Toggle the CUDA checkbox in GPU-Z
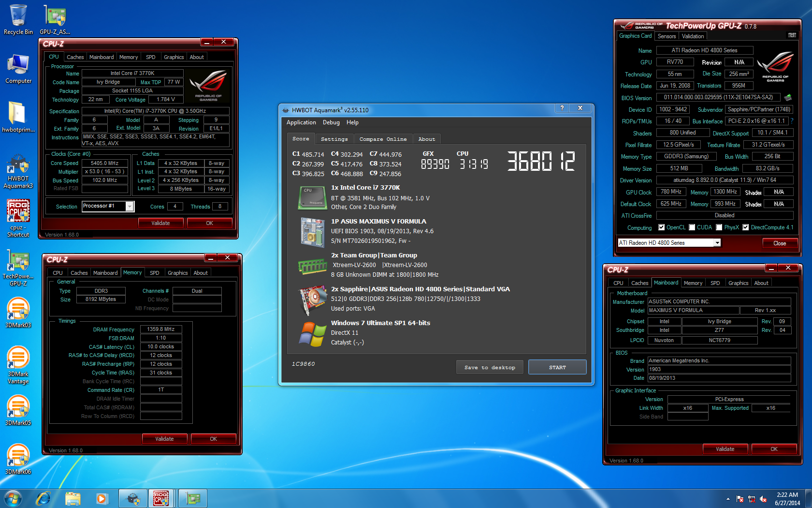 tap(692, 227)
